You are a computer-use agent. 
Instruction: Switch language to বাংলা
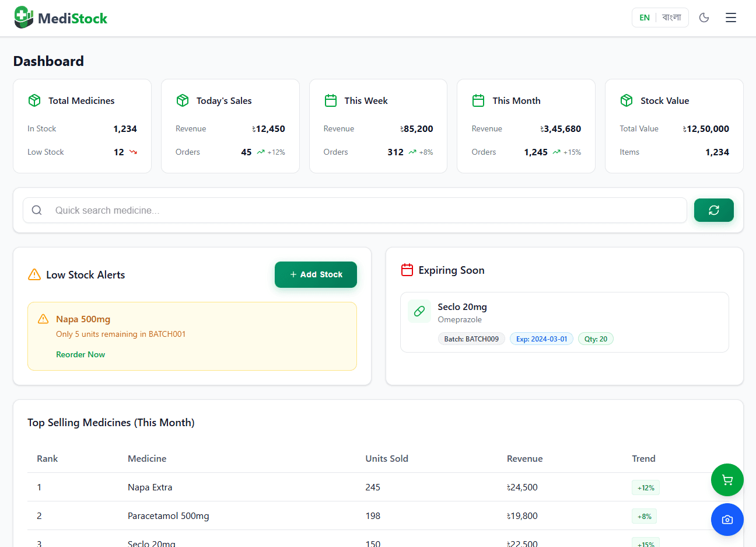point(671,18)
